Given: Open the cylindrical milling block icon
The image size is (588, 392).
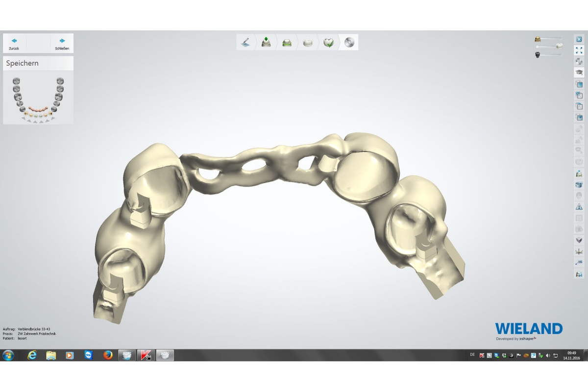Looking at the screenshot, I should pyautogui.click(x=579, y=185).
